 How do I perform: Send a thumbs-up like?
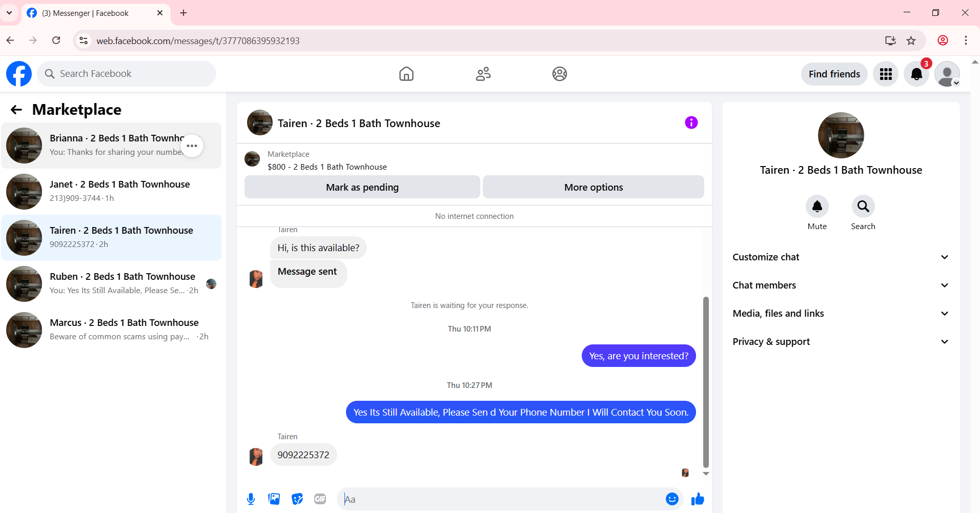(698, 499)
